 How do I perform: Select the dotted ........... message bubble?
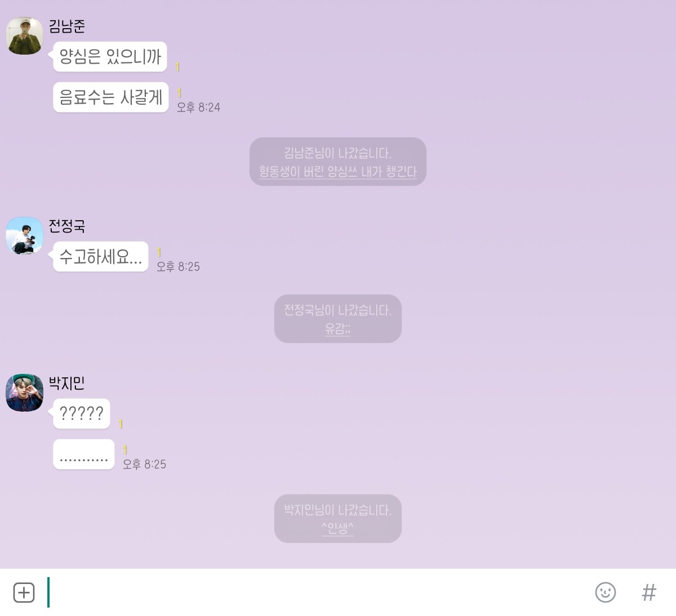pyautogui.click(x=84, y=454)
